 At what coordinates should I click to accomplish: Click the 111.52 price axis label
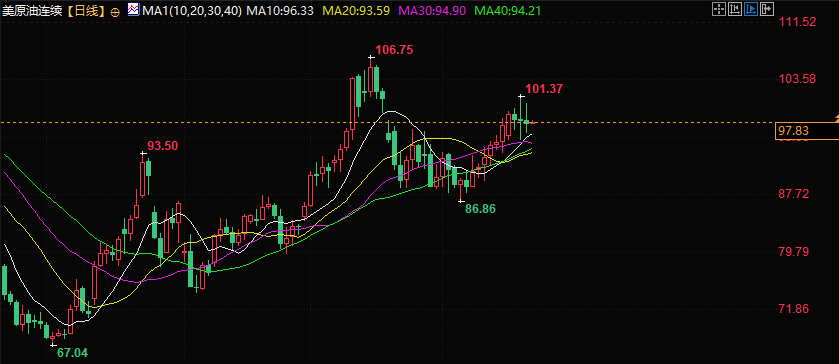pyautogui.click(x=798, y=22)
